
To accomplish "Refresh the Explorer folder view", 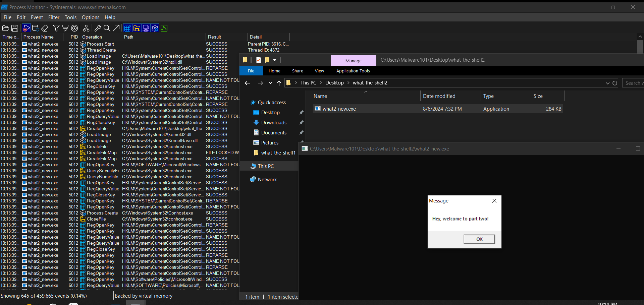I will click(615, 83).
